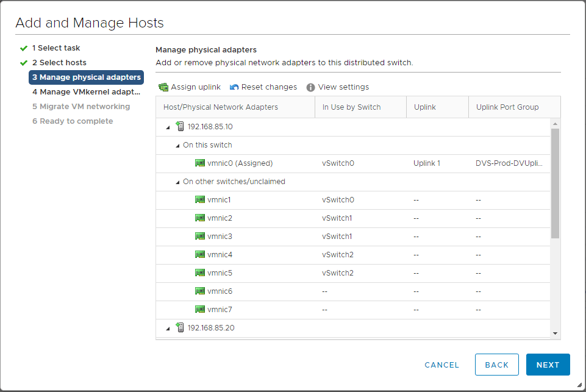Click the adapter list vertical scrollbar thumb
The height and width of the screenshot is (392, 586).
[x=555, y=183]
